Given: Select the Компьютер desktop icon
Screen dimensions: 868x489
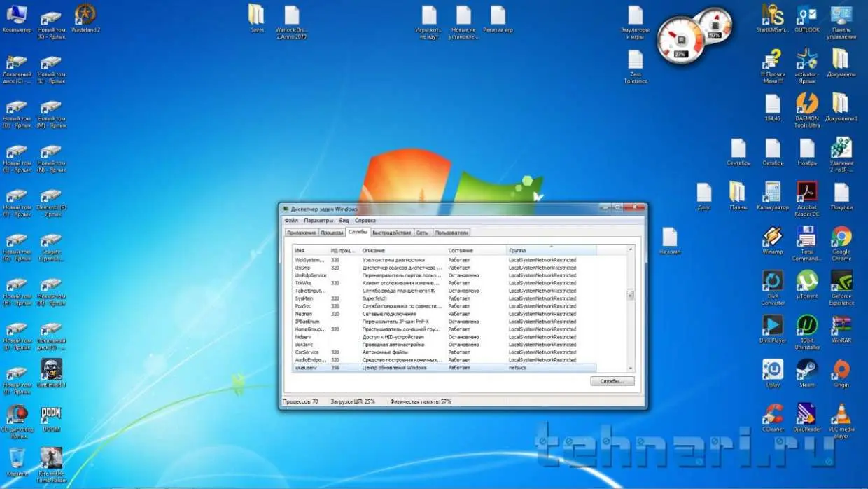Looking at the screenshot, I should click(17, 18).
